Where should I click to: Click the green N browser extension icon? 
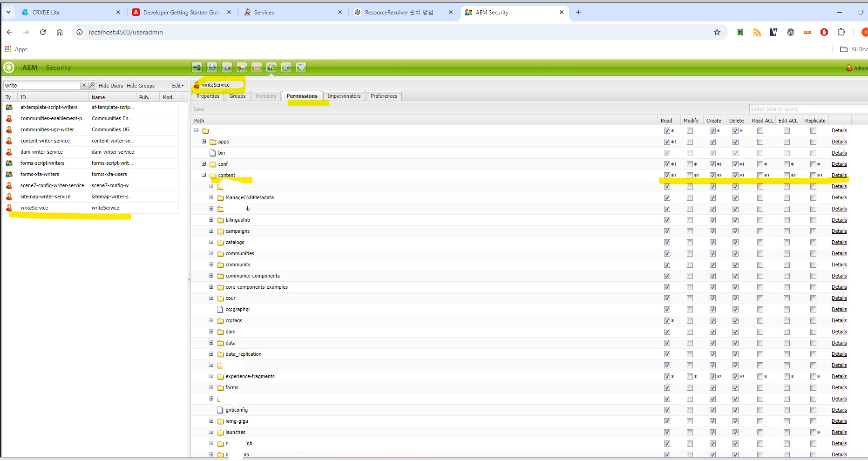click(740, 32)
